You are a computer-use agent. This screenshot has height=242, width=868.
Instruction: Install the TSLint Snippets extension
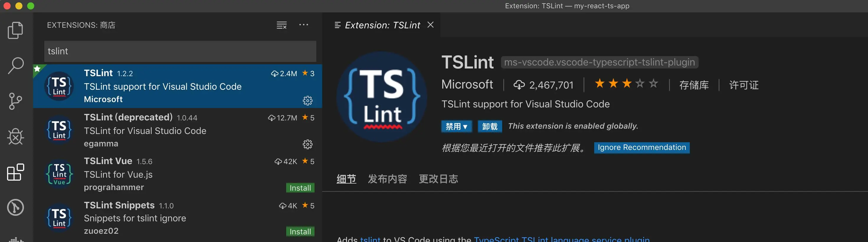300,232
